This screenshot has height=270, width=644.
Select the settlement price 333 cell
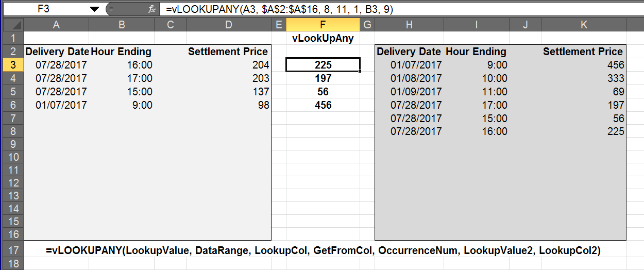584,78
